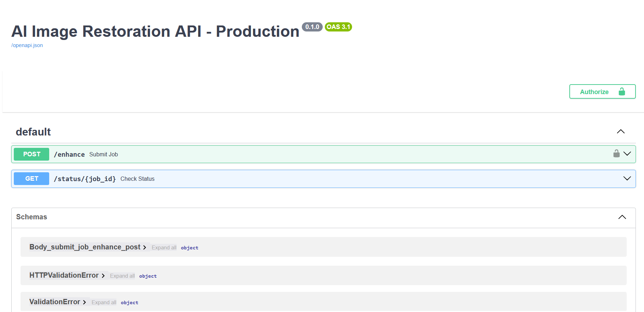644x312 pixels.
Task: Open the /openapi.json link
Action: pyautogui.click(x=27, y=45)
